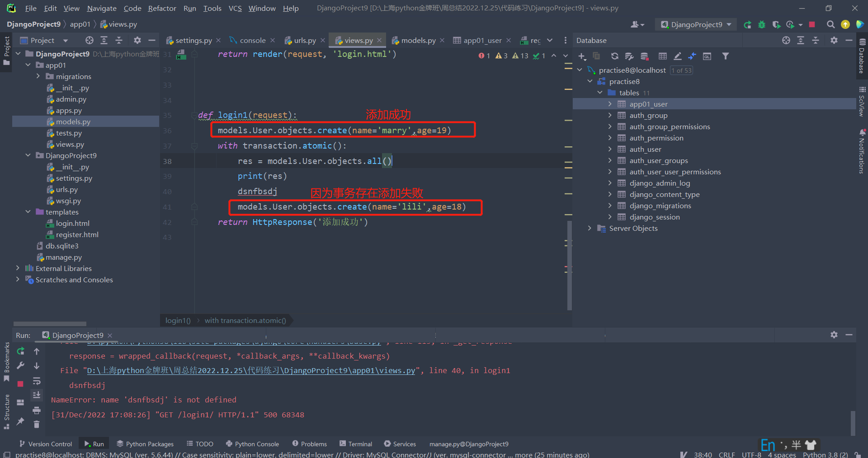Open run configuration wrench in Run panel
The height and width of the screenshot is (458, 868).
pyautogui.click(x=20, y=365)
